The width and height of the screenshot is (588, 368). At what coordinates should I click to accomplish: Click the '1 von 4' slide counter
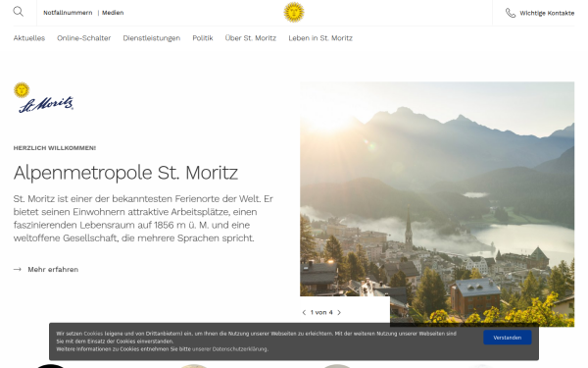pyautogui.click(x=321, y=312)
